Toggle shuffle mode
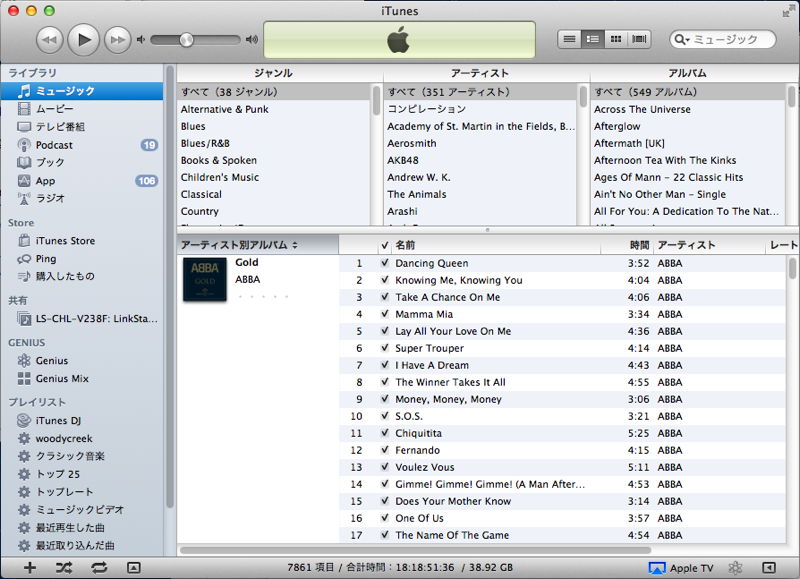 [64, 568]
